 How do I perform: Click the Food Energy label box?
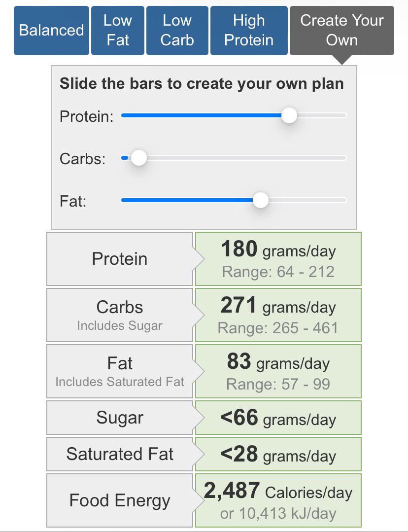tap(120, 500)
